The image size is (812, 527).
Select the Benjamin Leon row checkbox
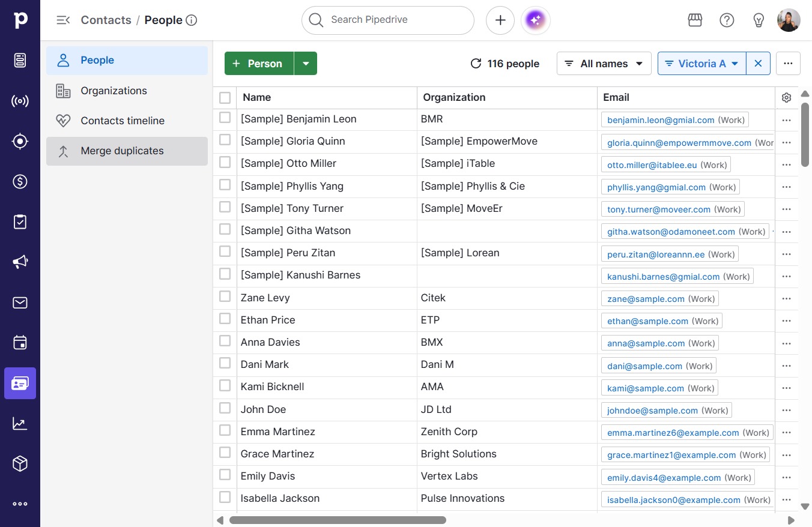click(225, 118)
